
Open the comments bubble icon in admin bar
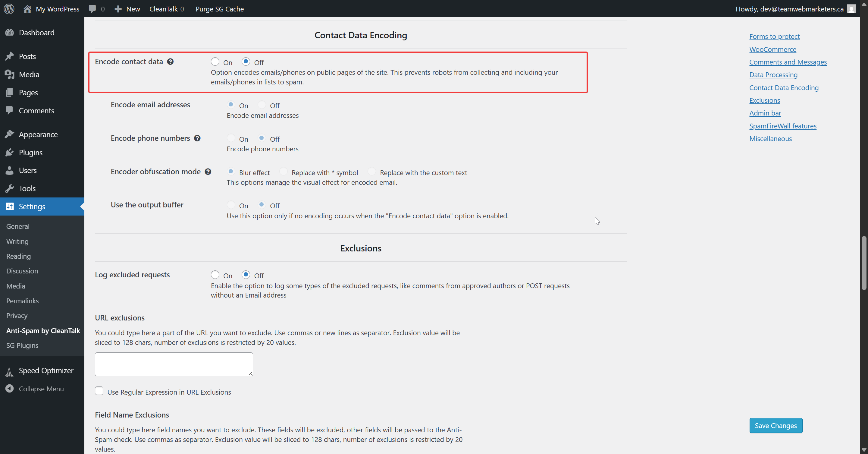[92, 9]
